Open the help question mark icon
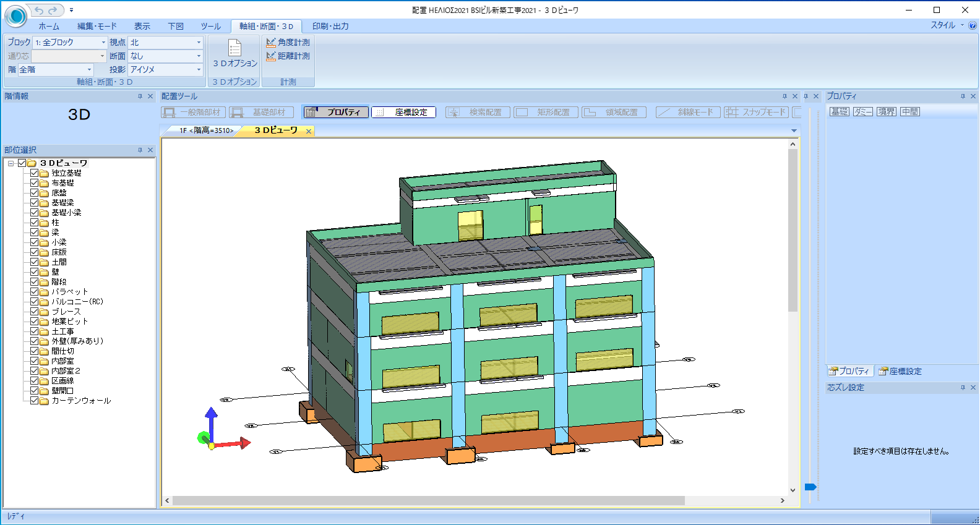This screenshot has height=525, width=980. (x=972, y=25)
